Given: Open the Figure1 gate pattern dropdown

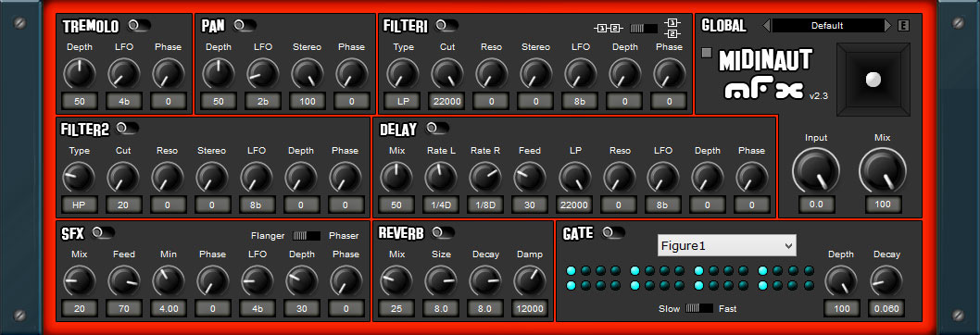Looking at the screenshot, I should click(x=727, y=245).
